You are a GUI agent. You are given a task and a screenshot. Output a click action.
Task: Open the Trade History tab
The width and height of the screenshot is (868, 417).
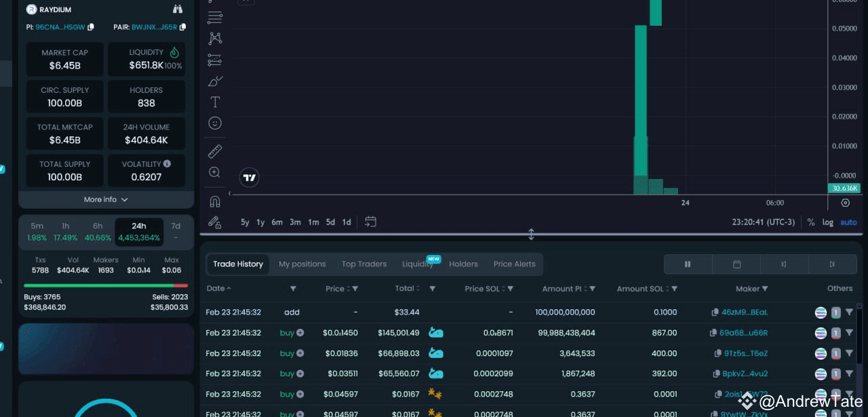tap(238, 264)
